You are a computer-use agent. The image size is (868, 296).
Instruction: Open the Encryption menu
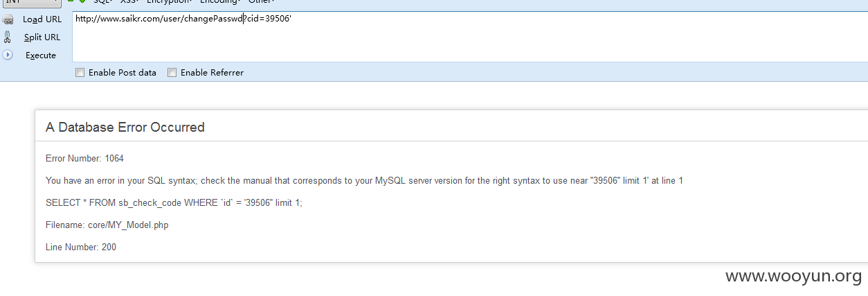170,1
